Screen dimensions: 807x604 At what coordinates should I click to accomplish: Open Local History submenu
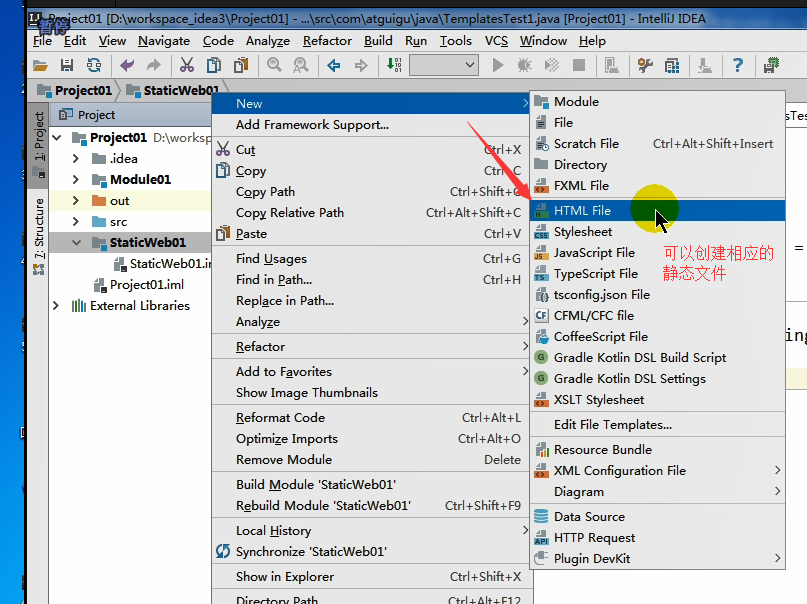coord(371,531)
